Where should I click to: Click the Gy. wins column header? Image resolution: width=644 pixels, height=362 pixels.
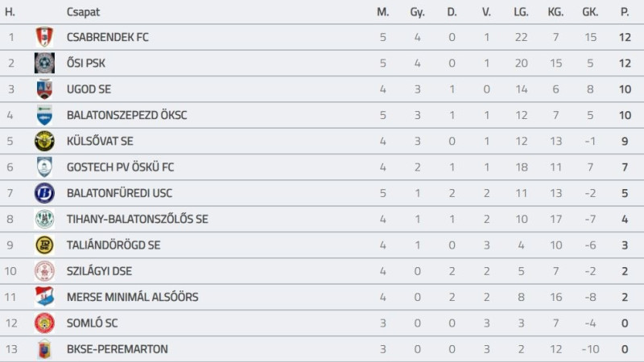click(x=417, y=12)
